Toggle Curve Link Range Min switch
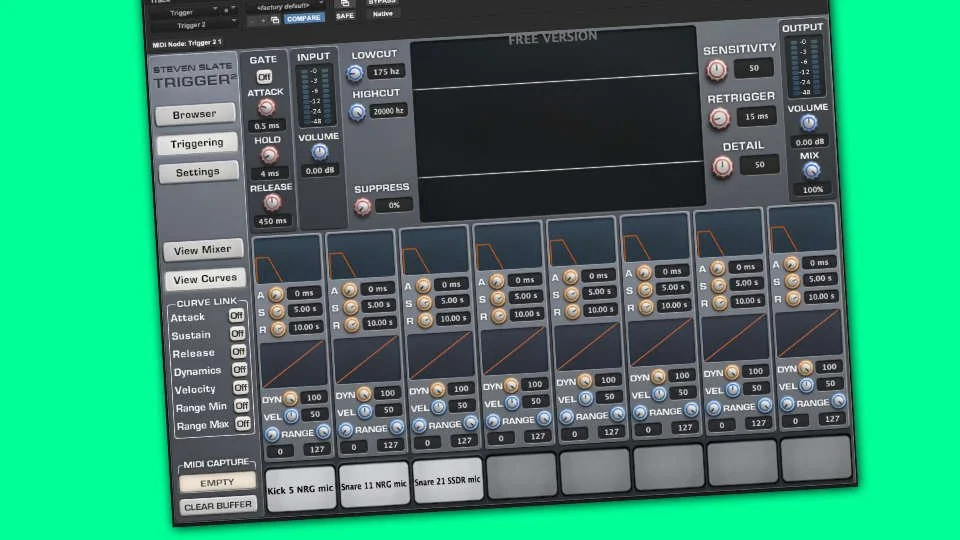The height and width of the screenshot is (540, 960). (x=242, y=405)
